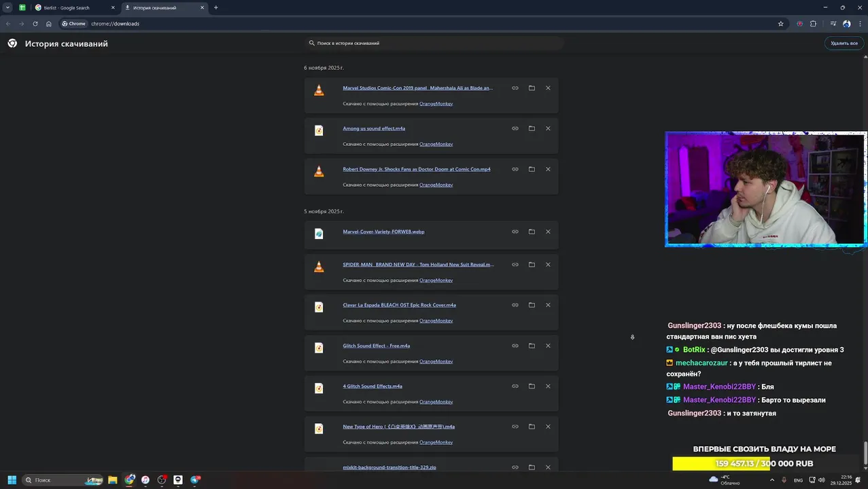Image resolution: width=868 pixels, height=489 pixels.
Task: Close the 'История скачиваний' tab
Action: tap(203, 7)
